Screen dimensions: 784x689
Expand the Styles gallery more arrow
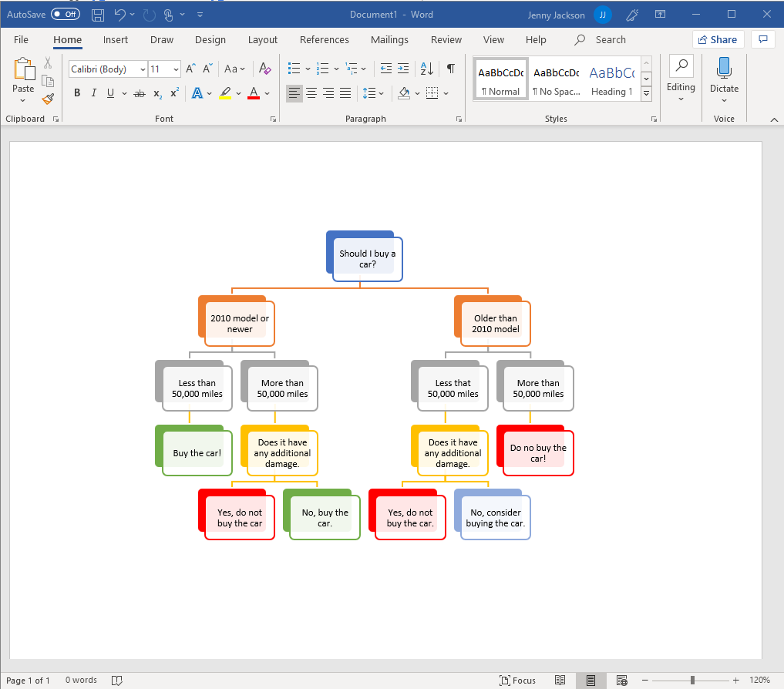click(x=646, y=94)
